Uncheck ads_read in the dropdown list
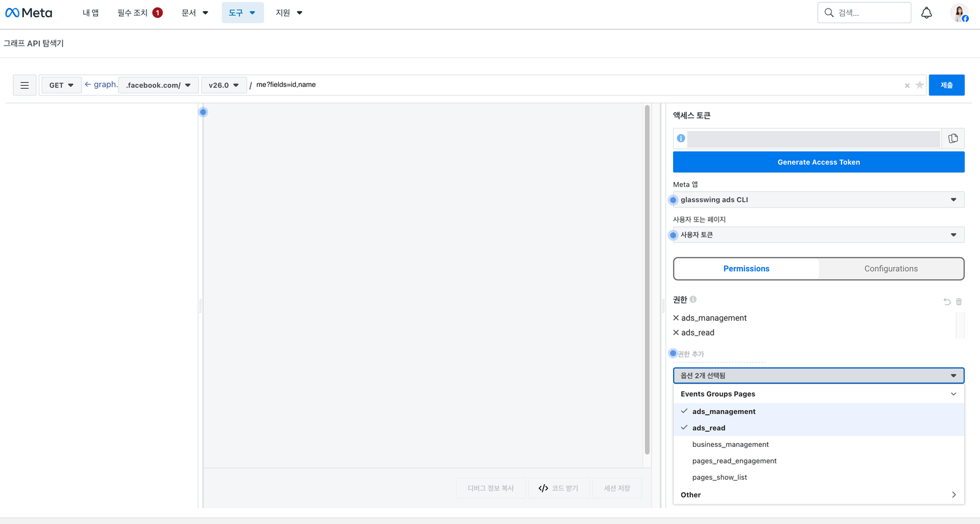Screen dimensions: 980x524 (x=819, y=428)
